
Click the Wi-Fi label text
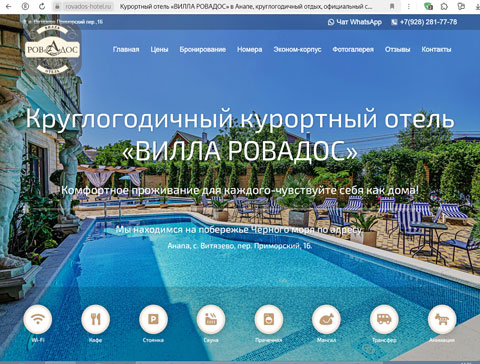pos(38,340)
